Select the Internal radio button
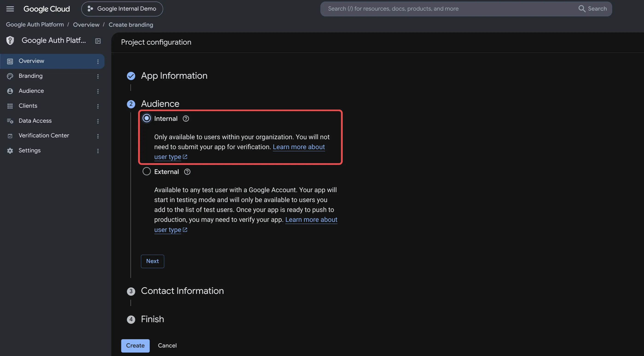Screen dimensions: 644x356 [x=147, y=118]
